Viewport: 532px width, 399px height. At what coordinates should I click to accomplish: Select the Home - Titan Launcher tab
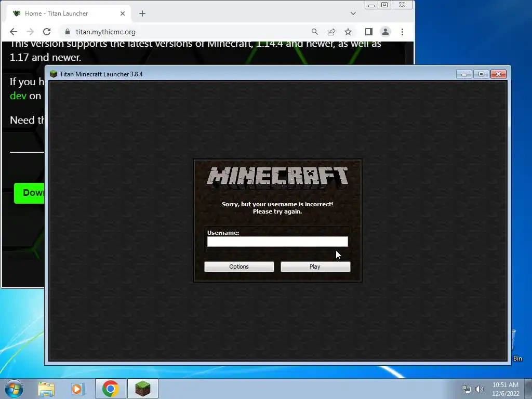pos(68,14)
